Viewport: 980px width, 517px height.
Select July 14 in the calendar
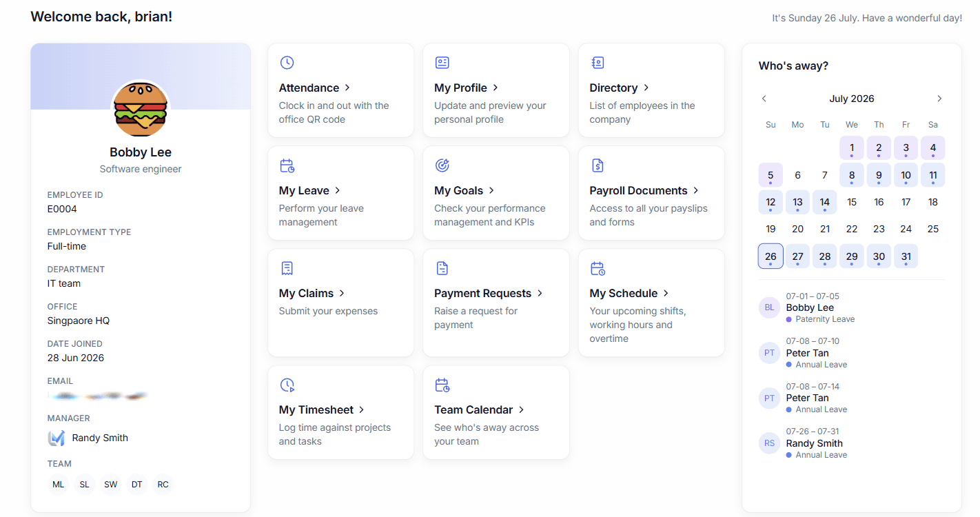coord(825,202)
